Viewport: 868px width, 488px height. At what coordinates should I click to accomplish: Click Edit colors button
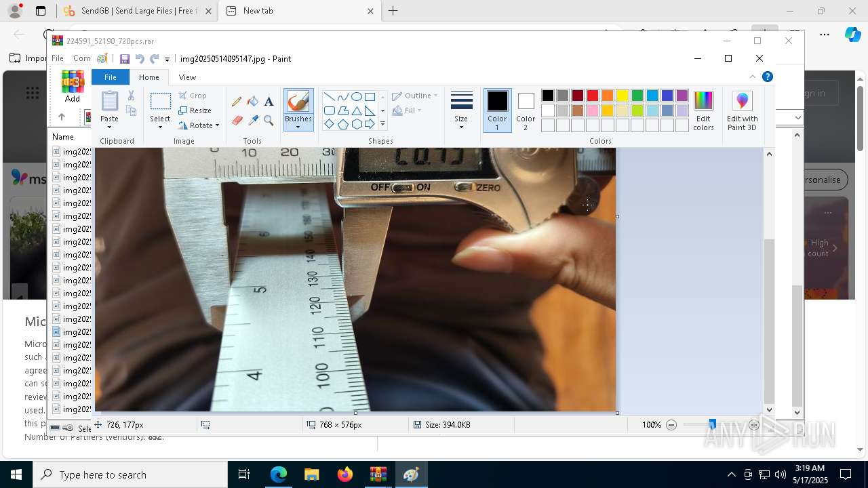tap(703, 110)
